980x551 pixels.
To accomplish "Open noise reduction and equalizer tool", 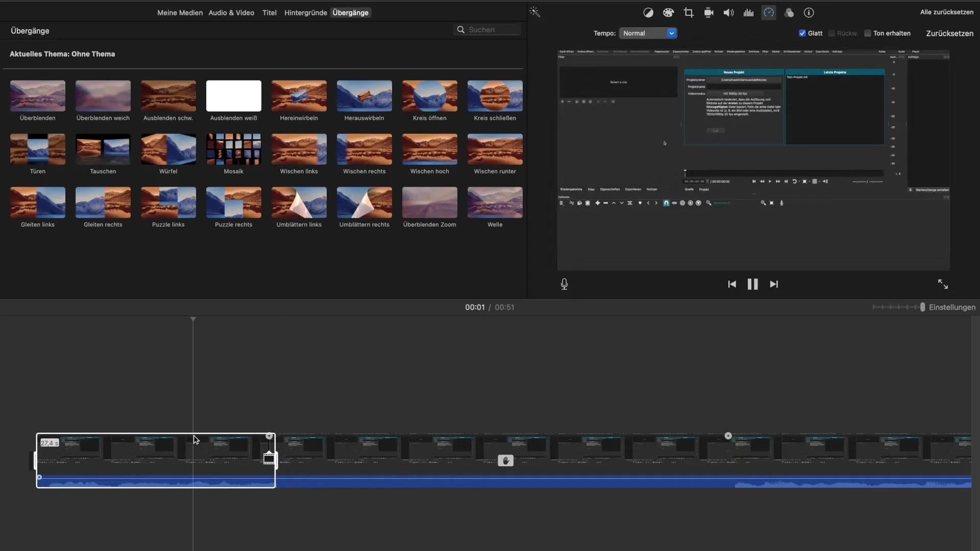I will click(748, 13).
